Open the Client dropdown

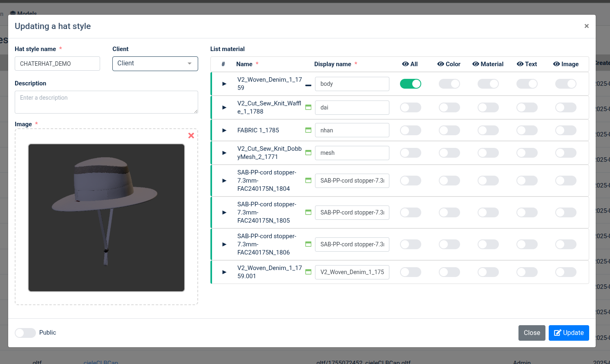tap(155, 64)
